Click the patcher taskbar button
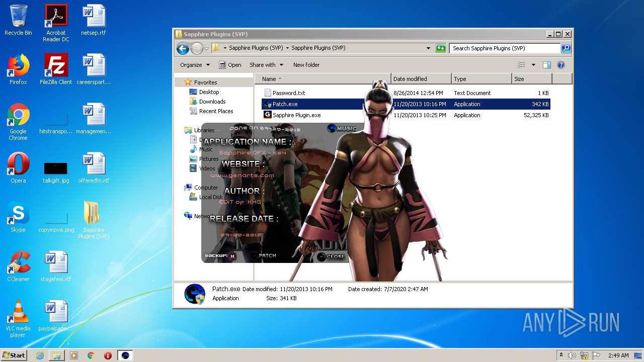 [125, 355]
